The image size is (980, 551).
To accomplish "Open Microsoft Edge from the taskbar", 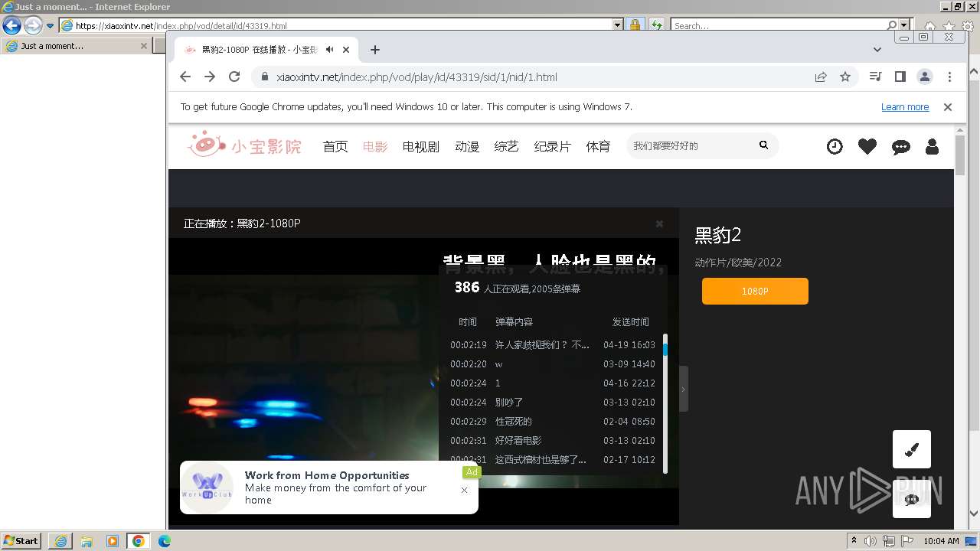I will click(165, 541).
